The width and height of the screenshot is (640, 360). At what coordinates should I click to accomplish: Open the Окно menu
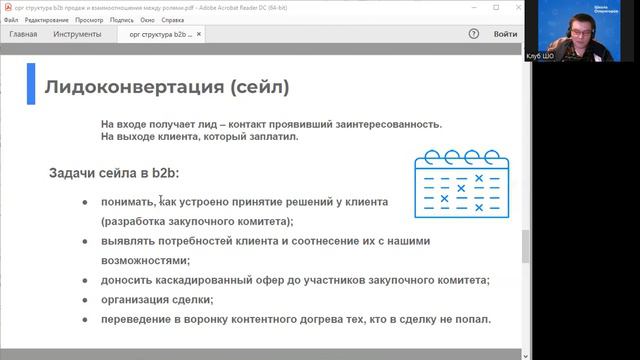tap(147, 20)
